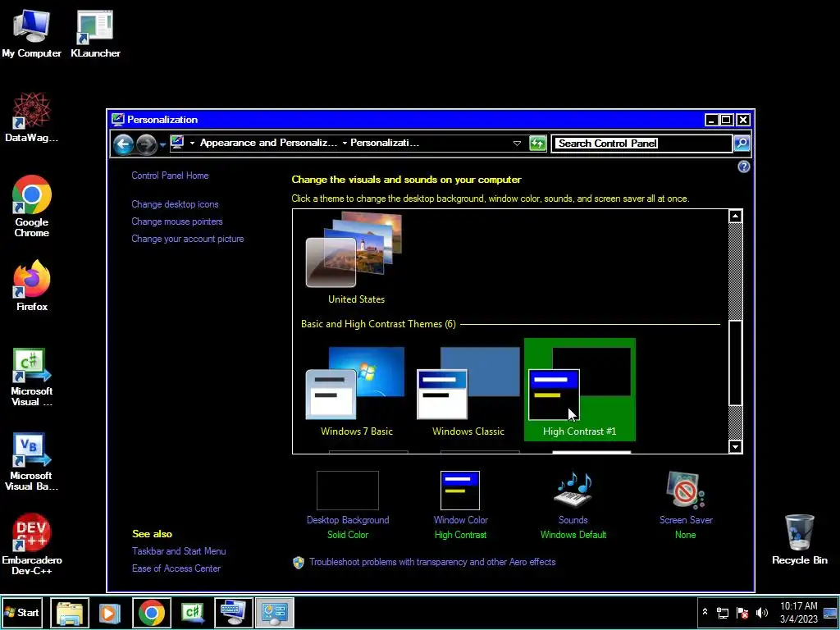Viewport: 840px width, 630px height.
Task: Select the Recycle Bin desktop icon
Action: point(799,540)
